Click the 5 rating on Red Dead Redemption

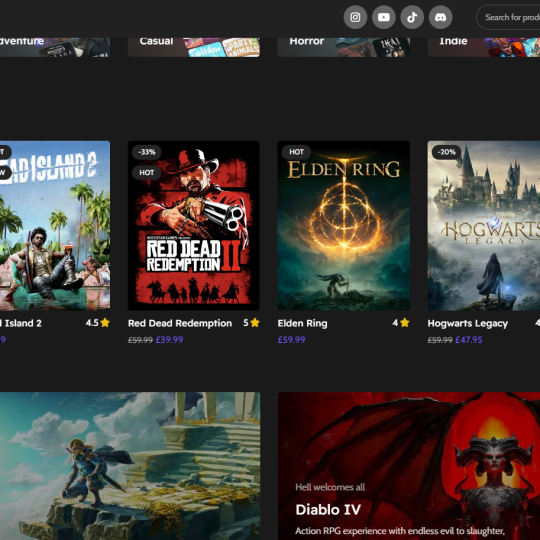tap(246, 323)
